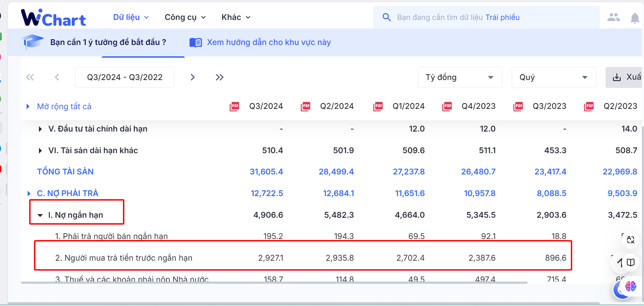Click the guide book icon
644x306 pixels.
click(196, 43)
